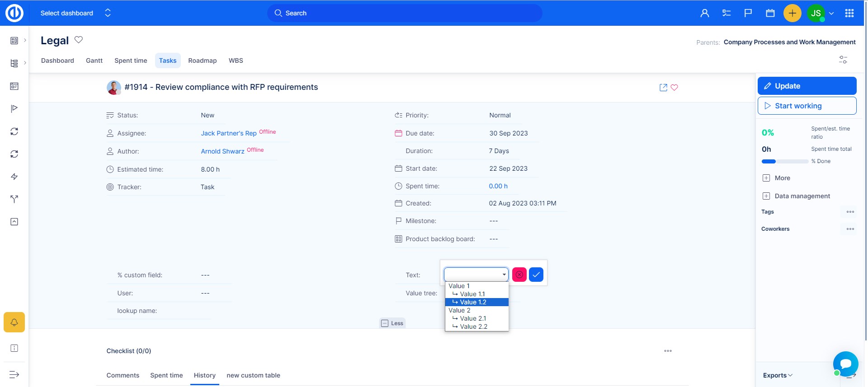Select Value 2.1 from dropdown list

coord(473,318)
